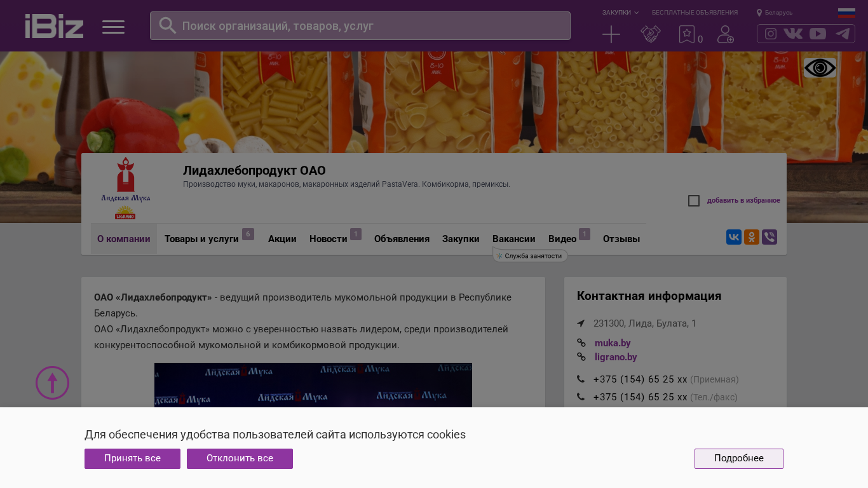Screen dimensions: 868x488
Task: Click the Лидская Мука company logo
Action: coord(126,188)
